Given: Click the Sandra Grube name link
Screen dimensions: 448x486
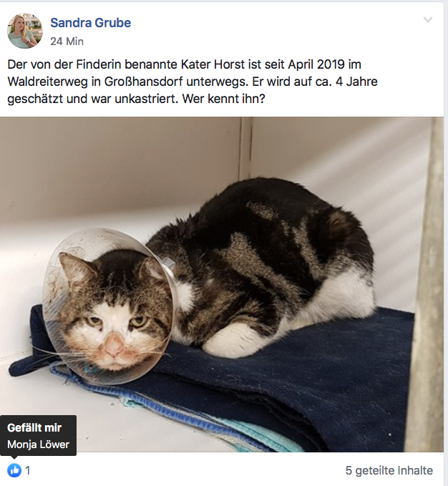Looking at the screenshot, I should [x=90, y=23].
